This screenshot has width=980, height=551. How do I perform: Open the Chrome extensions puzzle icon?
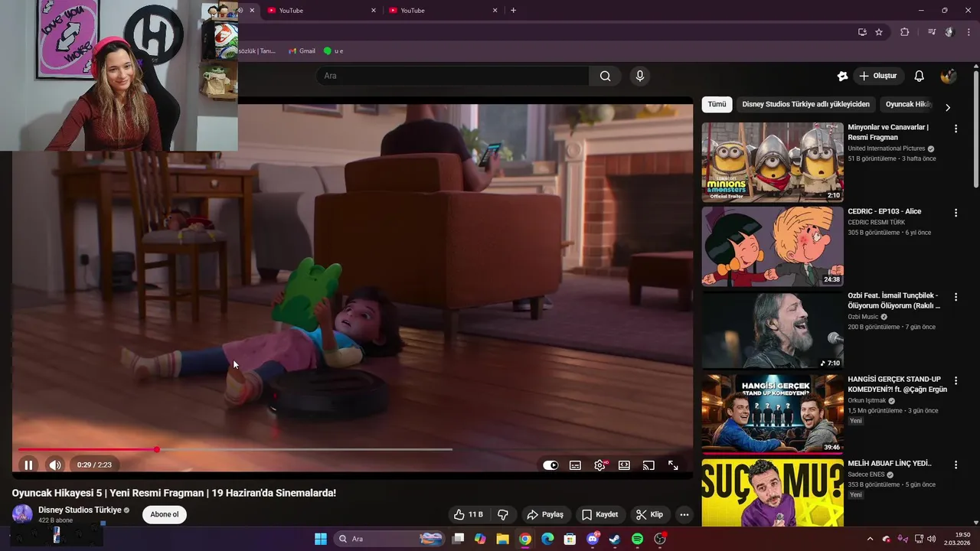904,32
